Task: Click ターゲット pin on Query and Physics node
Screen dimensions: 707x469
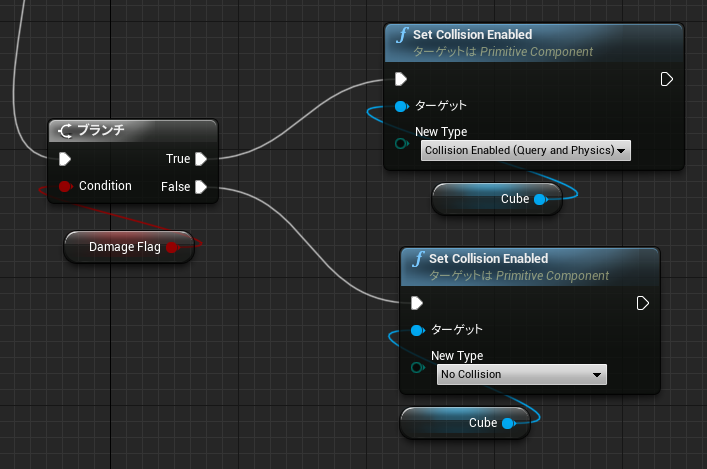Action: tap(401, 106)
